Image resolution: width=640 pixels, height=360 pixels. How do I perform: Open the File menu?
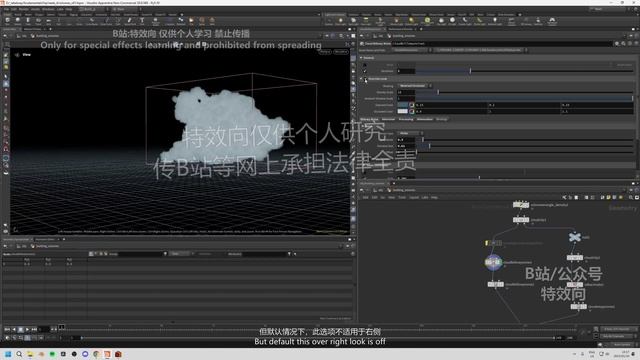click(7, 9)
